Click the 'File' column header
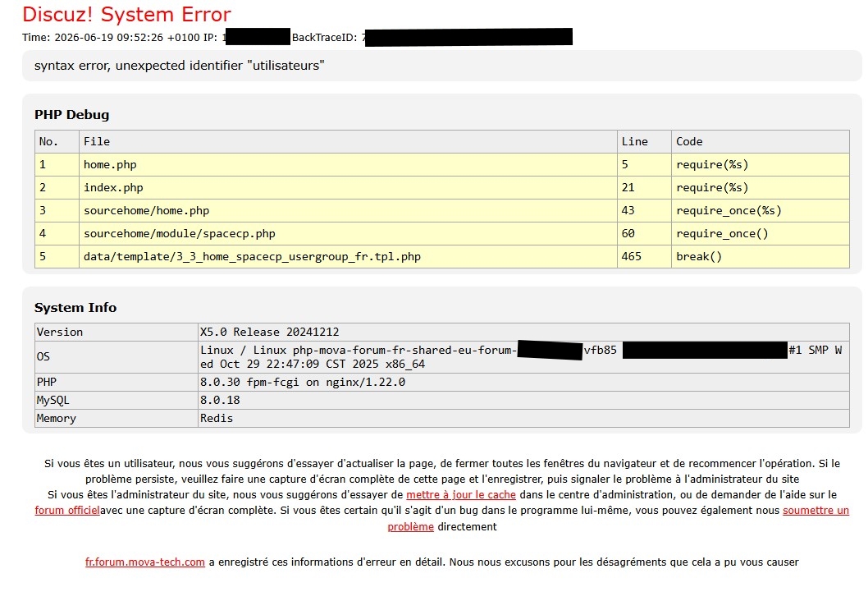868x601 pixels. coord(348,142)
